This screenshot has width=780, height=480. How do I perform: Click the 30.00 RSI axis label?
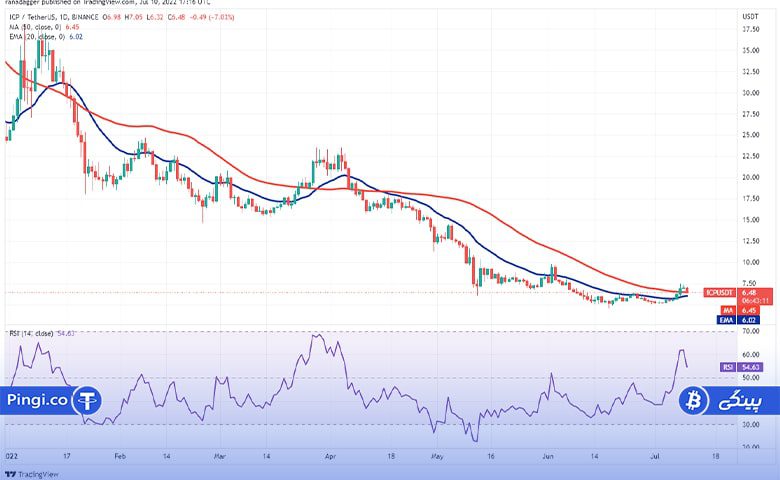click(751, 424)
